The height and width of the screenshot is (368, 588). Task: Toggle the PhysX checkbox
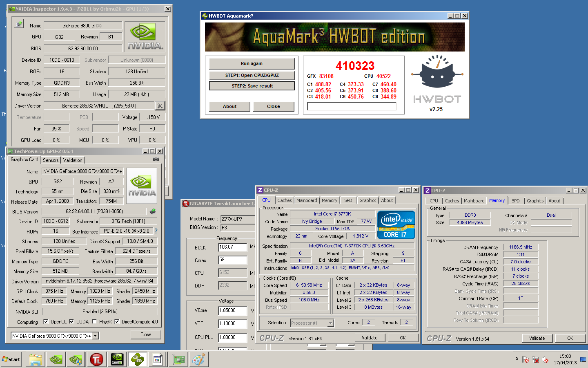click(94, 322)
